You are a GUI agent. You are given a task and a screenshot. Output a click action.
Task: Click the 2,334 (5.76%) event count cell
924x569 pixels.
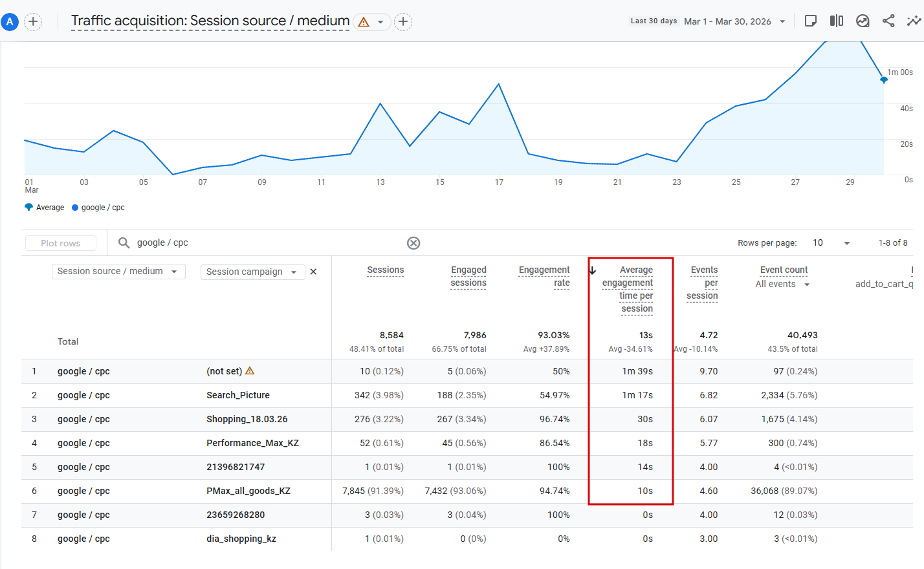[789, 396]
